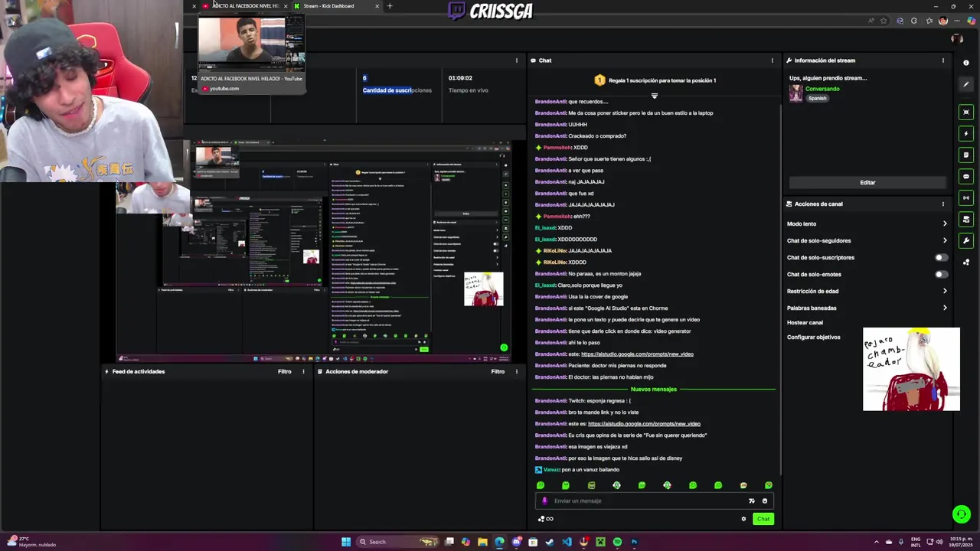Open Información del stream options menu
The width and height of the screenshot is (980, 551).
[943, 60]
